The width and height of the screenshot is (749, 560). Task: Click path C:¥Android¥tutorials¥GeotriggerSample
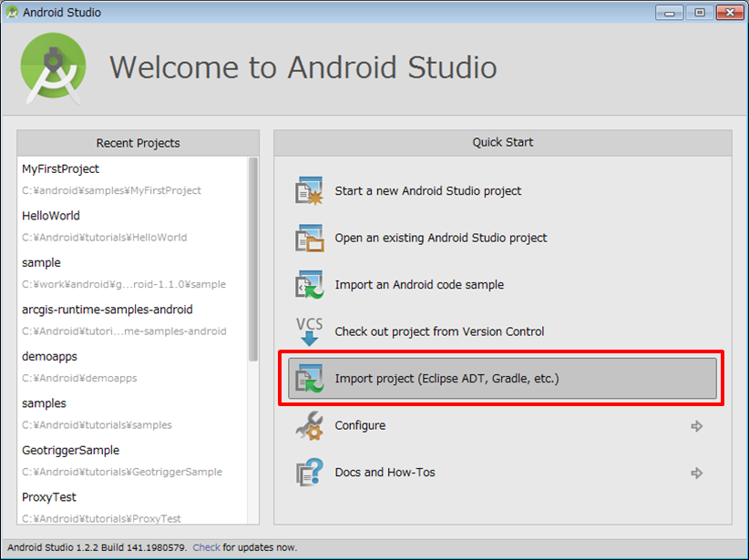click(122, 472)
